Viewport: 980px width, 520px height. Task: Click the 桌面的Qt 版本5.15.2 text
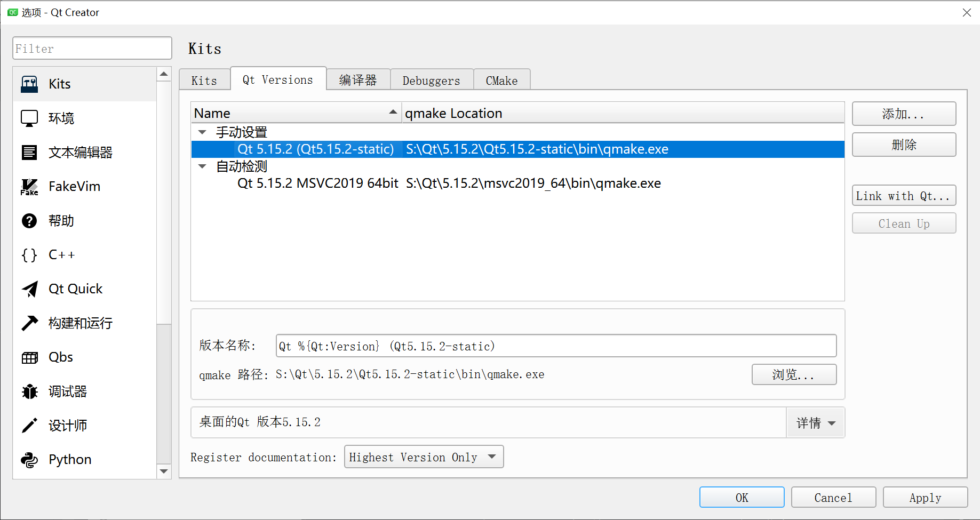point(260,422)
